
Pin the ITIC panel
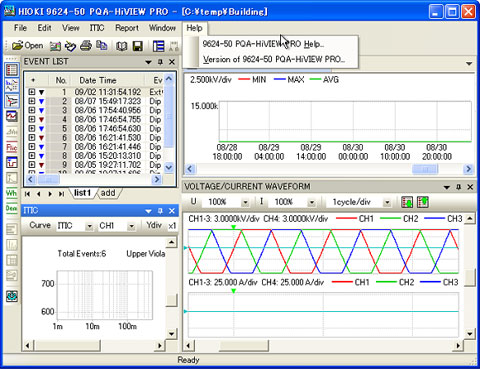tap(160, 211)
